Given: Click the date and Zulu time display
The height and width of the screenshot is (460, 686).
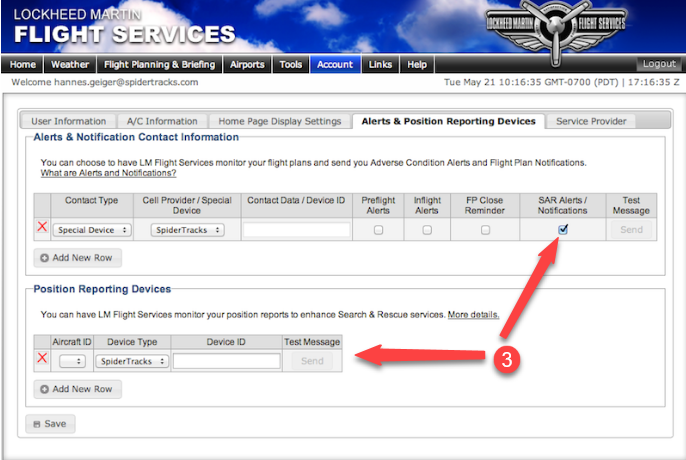Looking at the screenshot, I should pyautogui.click(x=562, y=82).
